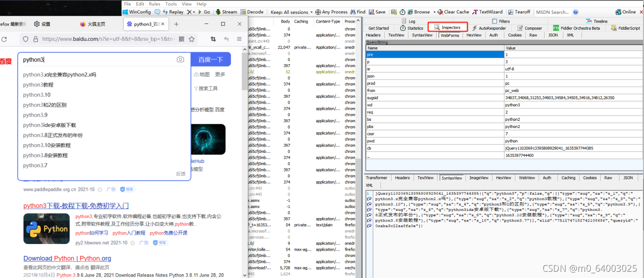Switch to the Inspectors tab

click(x=447, y=28)
